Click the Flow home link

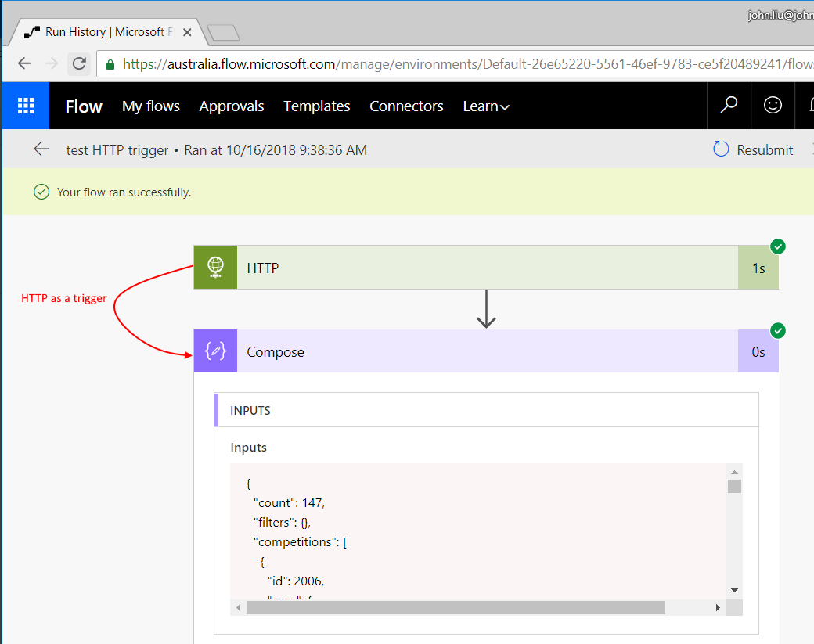tap(84, 106)
